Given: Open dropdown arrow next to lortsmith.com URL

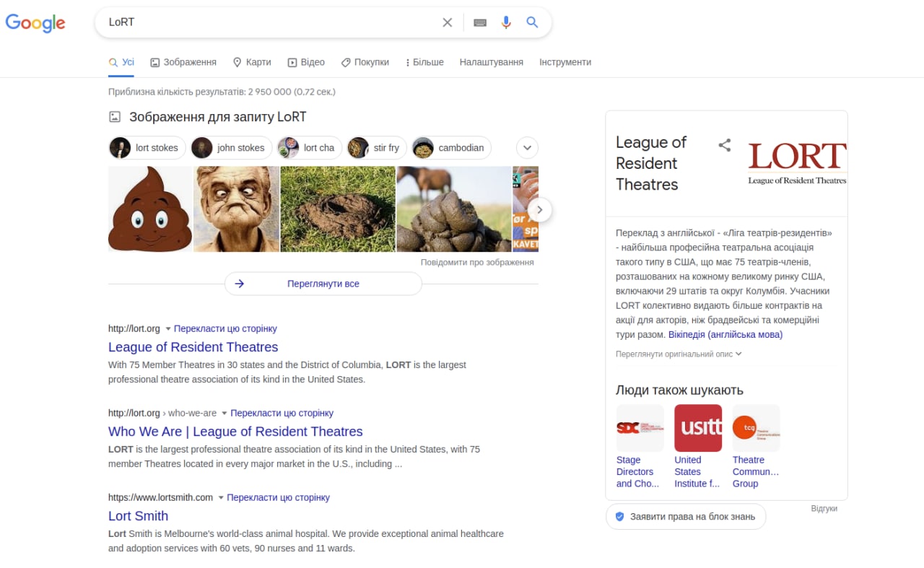Looking at the screenshot, I should tap(221, 498).
